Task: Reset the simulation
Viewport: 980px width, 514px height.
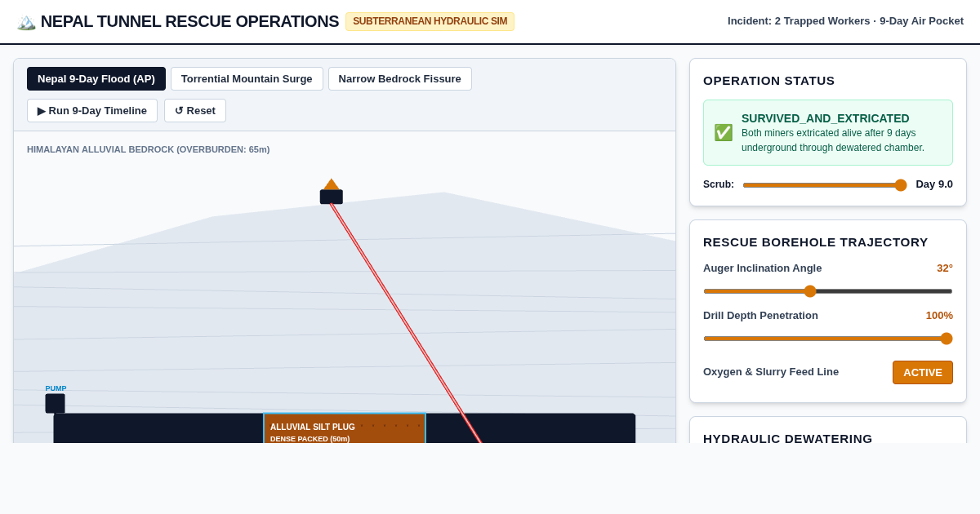Action: (195, 110)
